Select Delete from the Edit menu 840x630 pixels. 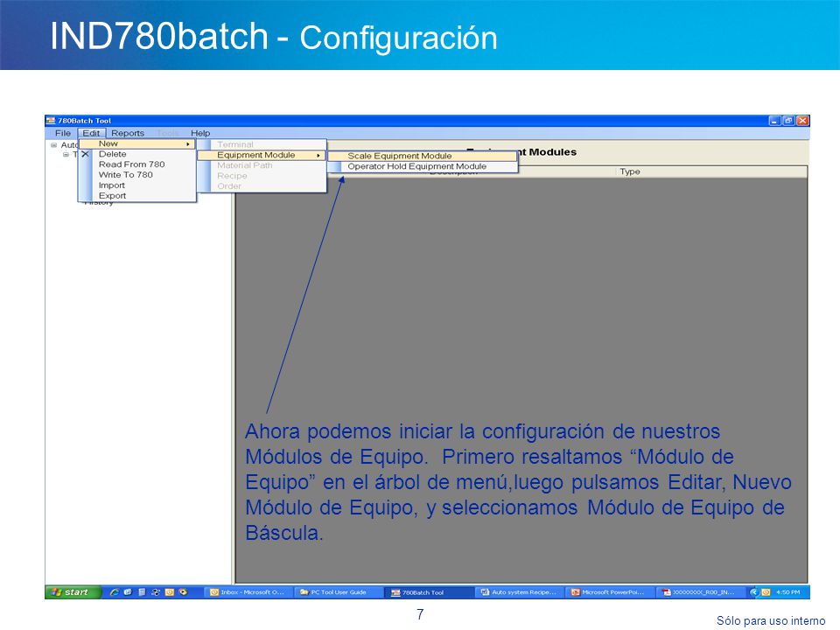pos(137,154)
